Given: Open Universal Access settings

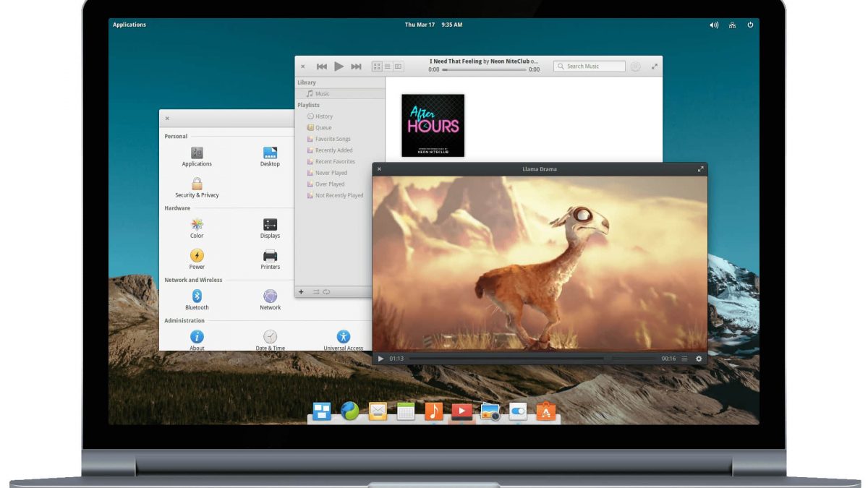Looking at the screenshot, I should [x=344, y=341].
